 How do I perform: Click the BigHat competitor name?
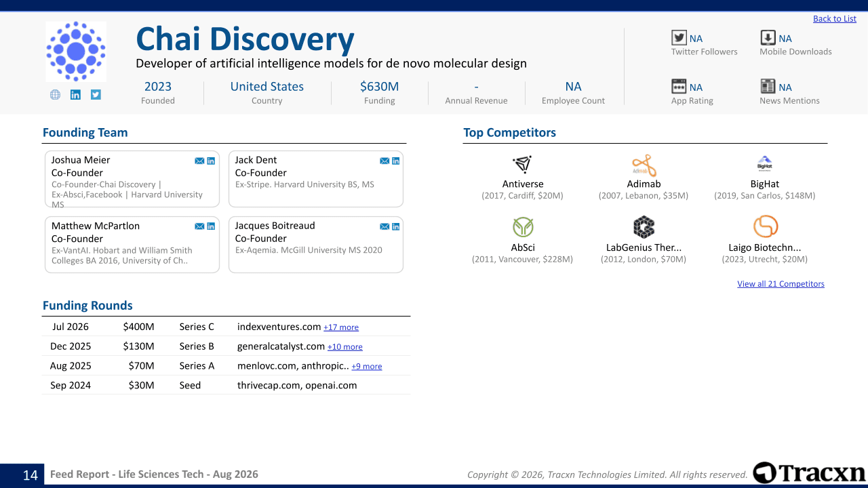(765, 184)
